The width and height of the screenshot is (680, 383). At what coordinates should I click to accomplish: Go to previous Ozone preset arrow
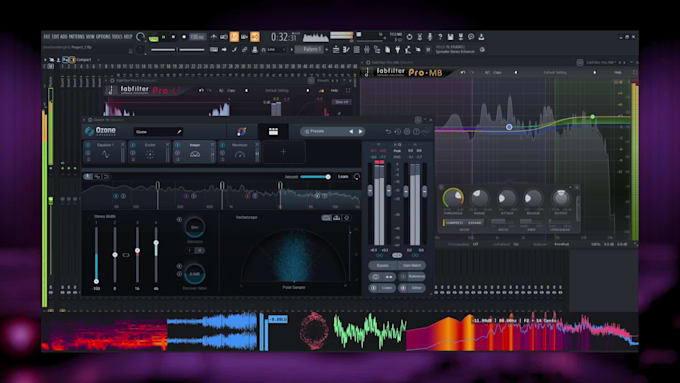point(351,131)
